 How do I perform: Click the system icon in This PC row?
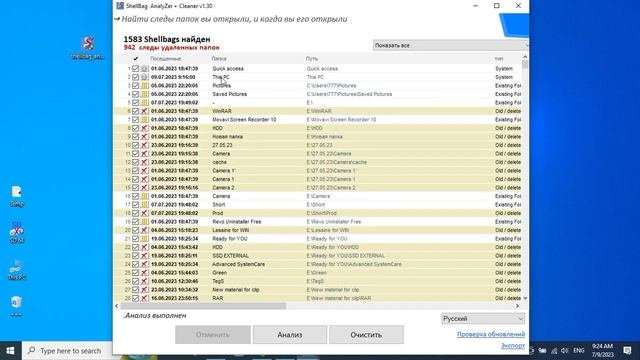click(144, 77)
